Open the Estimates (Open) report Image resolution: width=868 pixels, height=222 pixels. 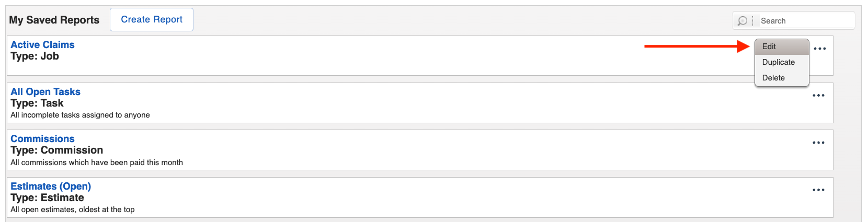(x=51, y=186)
